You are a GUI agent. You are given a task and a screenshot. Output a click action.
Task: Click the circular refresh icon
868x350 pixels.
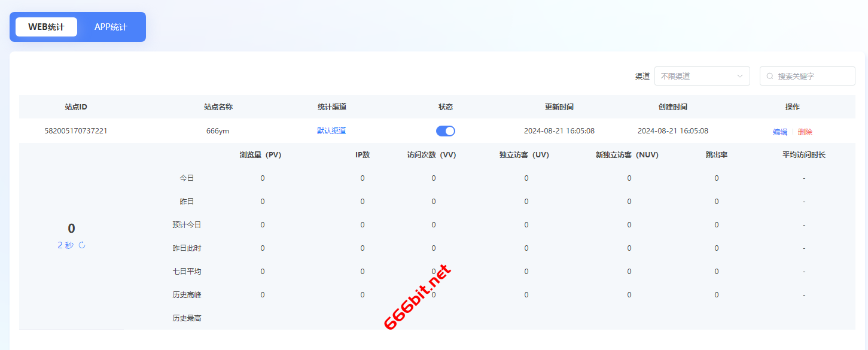[x=82, y=245]
